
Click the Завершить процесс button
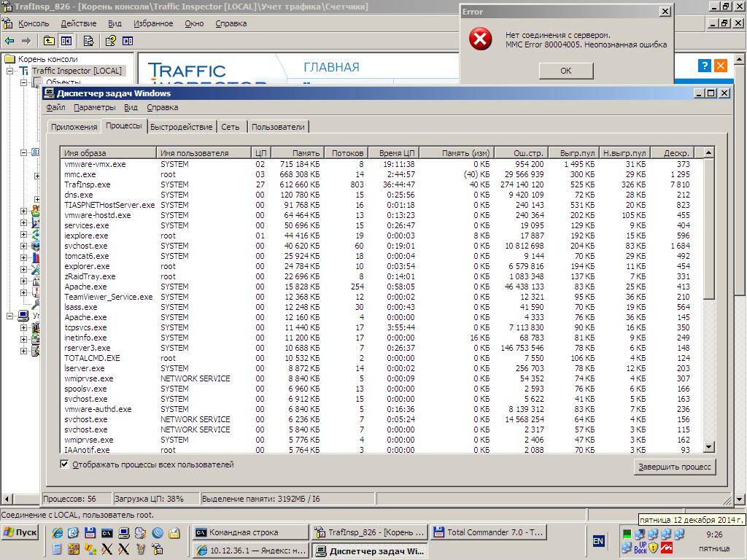coord(675,467)
